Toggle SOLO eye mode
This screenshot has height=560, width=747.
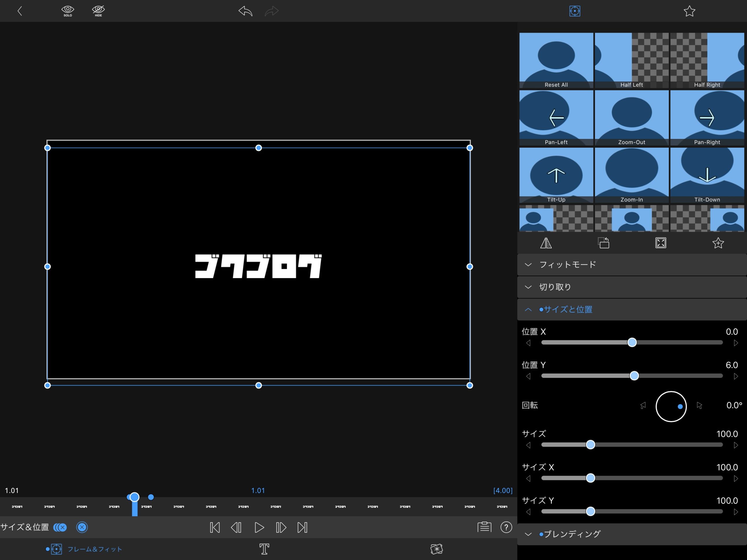pyautogui.click(x=67, y=11)
